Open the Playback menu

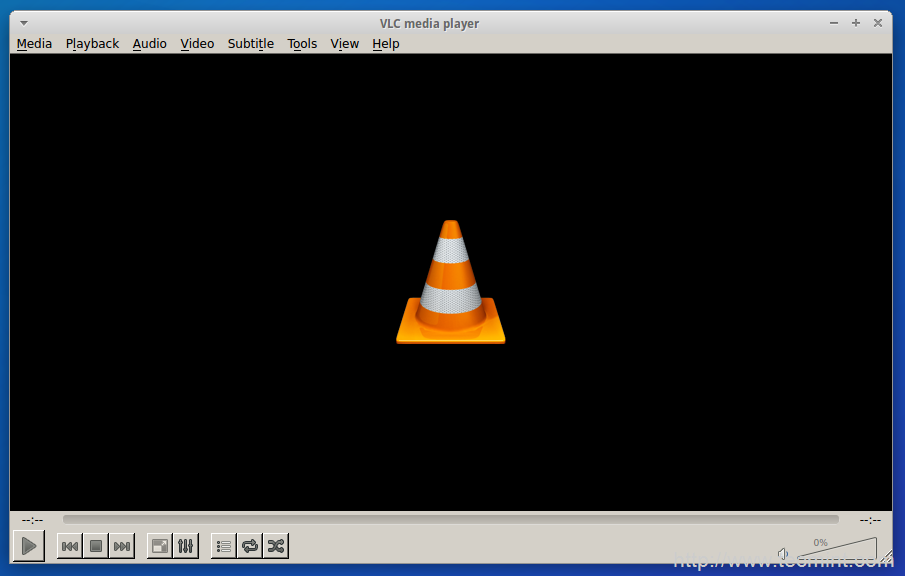click(92, 44)
